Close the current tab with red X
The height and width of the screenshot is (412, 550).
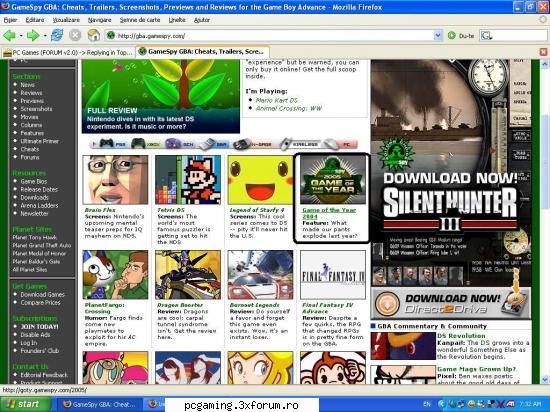pos(543,52)
